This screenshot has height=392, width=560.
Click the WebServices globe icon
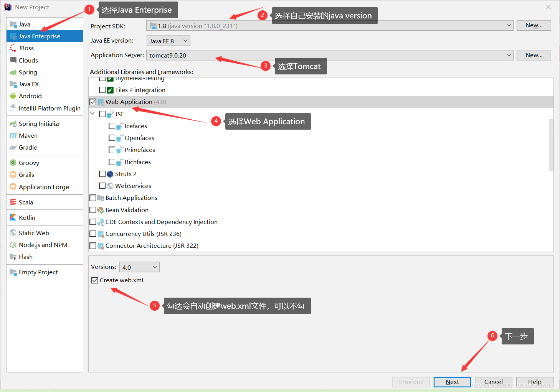[110, 186]
